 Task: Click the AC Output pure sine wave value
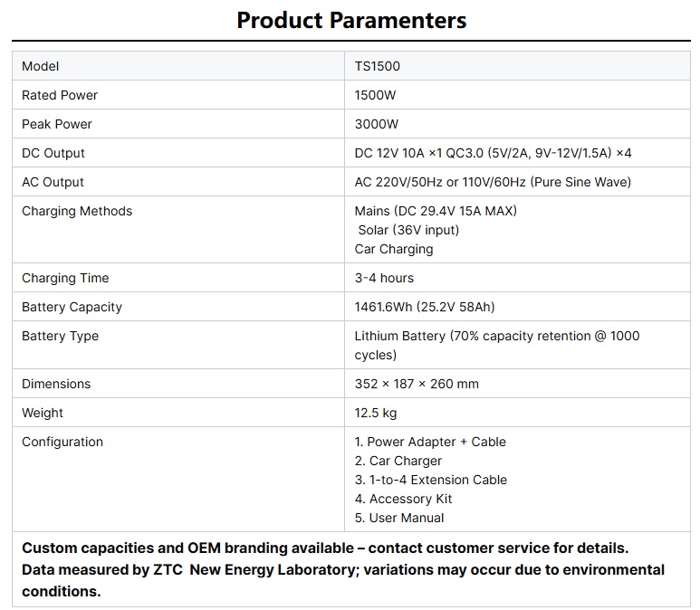click(493, 182)
